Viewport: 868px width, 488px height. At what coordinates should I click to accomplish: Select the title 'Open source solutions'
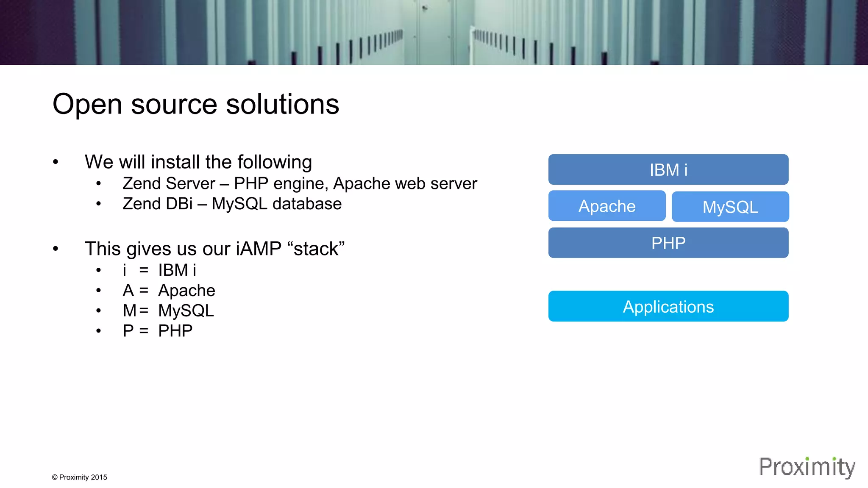click(196, 104)
